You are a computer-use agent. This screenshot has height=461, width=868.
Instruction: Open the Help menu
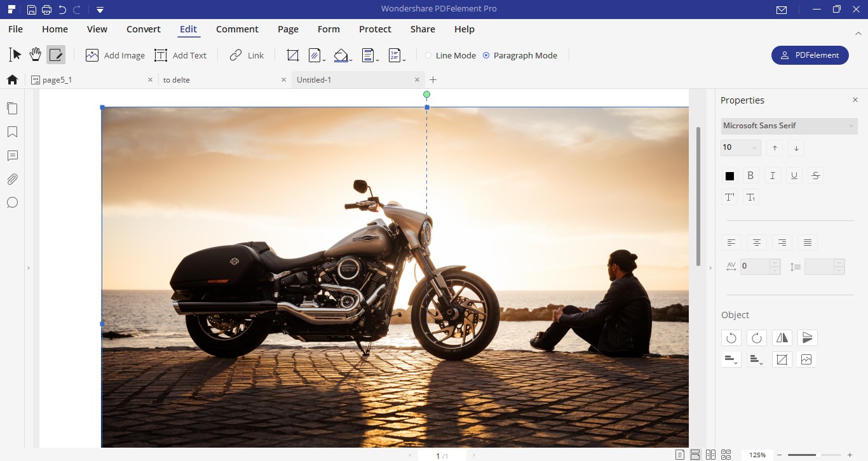[x=465, y=29]
